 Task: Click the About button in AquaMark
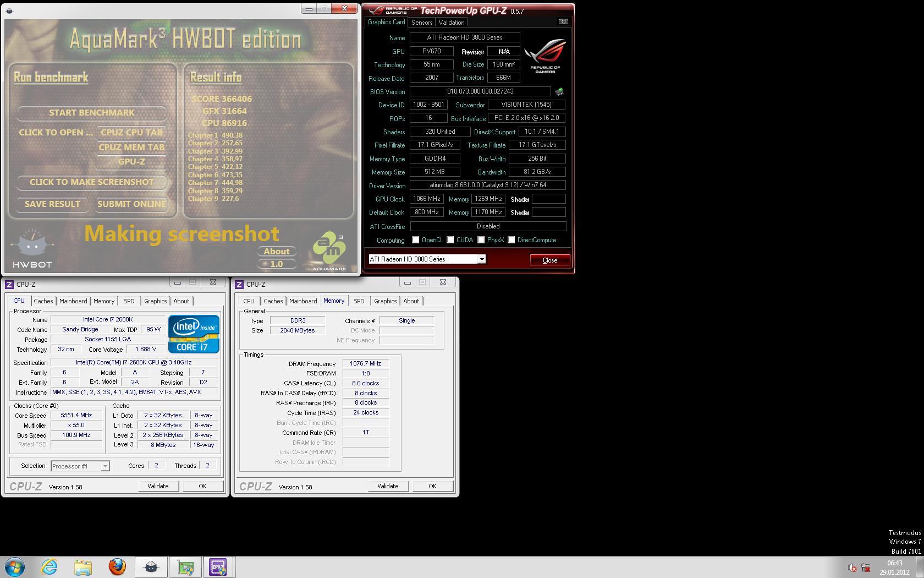pyautogui.click(x=277, y=252)
